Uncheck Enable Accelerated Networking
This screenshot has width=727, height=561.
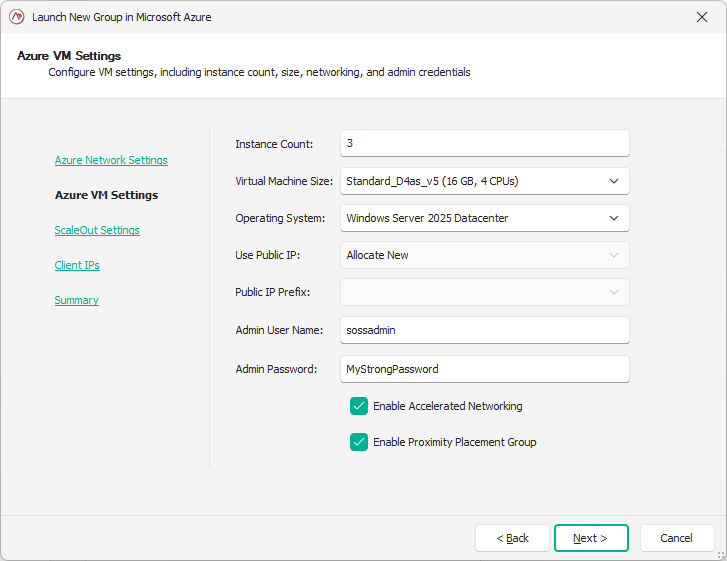359,406
